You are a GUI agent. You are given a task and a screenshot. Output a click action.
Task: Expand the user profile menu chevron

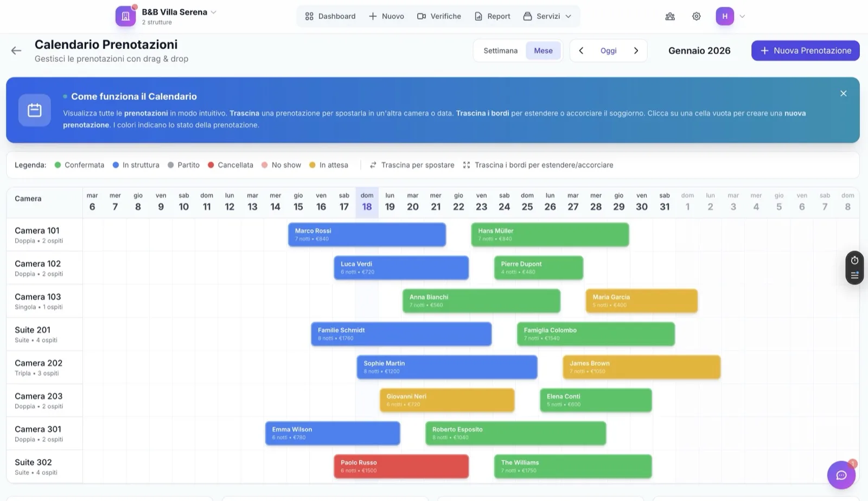coord(742,16)
